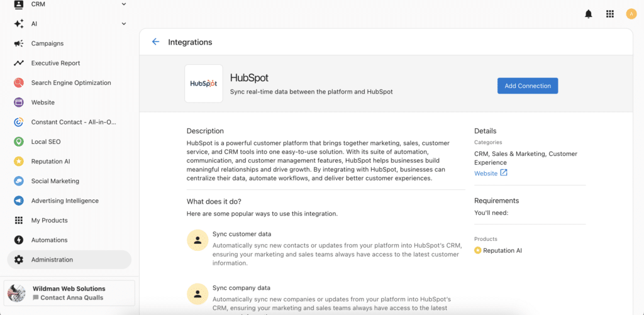Click the 'Sync real-time data' subtitle text

pos(311,92)
